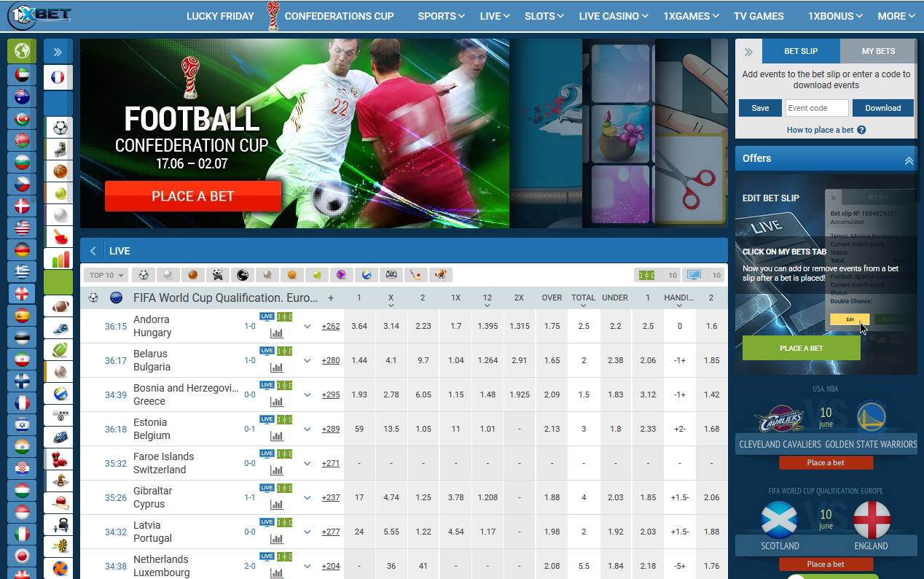Select the Australia flag in the sidebar
924x579 pixels.
point(22,96)
